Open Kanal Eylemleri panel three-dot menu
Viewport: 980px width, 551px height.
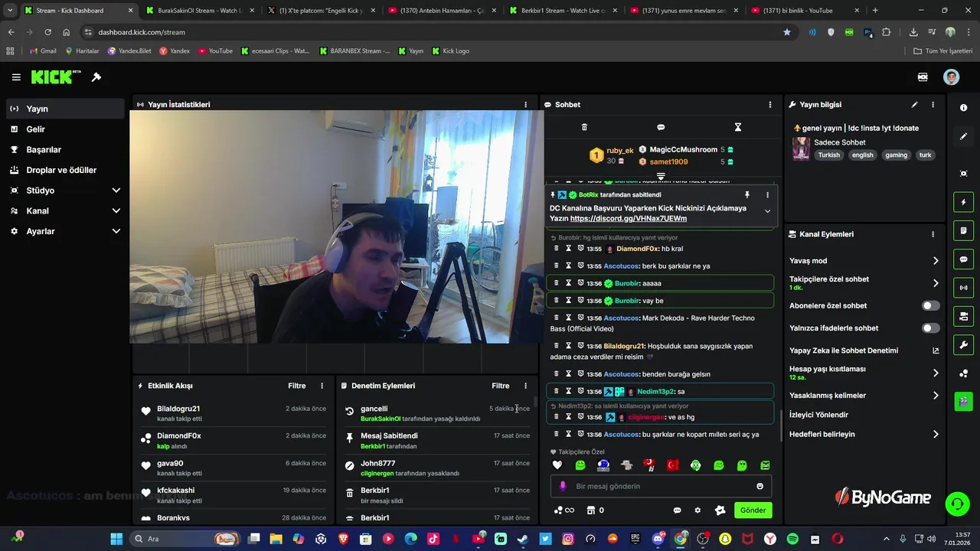pos(933,234)
